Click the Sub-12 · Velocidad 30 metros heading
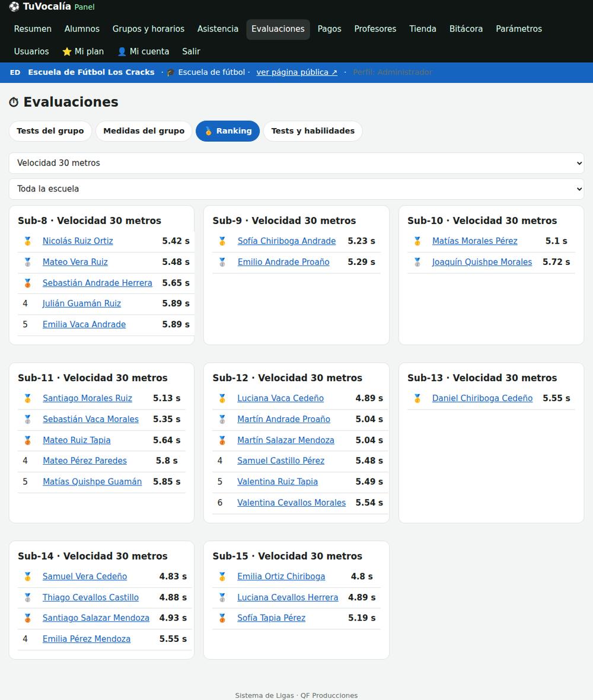The image size is (593, 700). [288, 378]
